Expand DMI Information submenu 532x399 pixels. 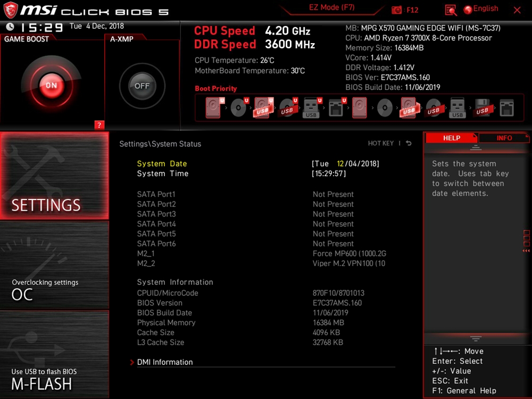[165, 362]
